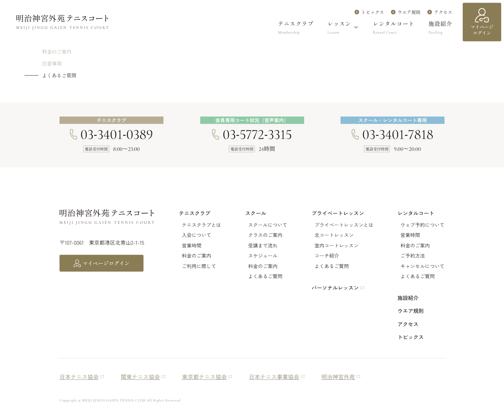Open 営業時間 under footer テニスクラブ
Image resolution: width=504 pixels, height=420 pixels.
pyautogui.click(x=192, y=246)
